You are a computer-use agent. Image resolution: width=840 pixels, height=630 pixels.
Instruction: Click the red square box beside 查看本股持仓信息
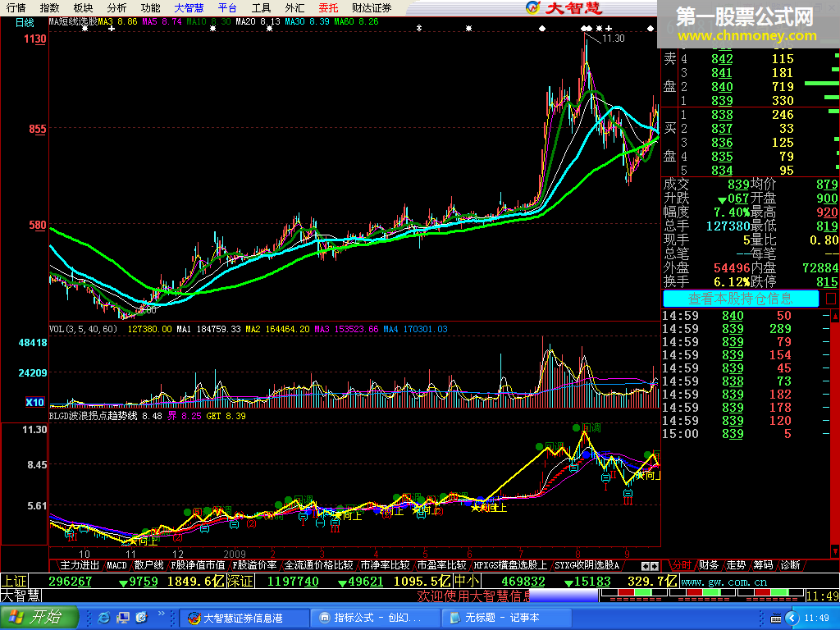831,299
